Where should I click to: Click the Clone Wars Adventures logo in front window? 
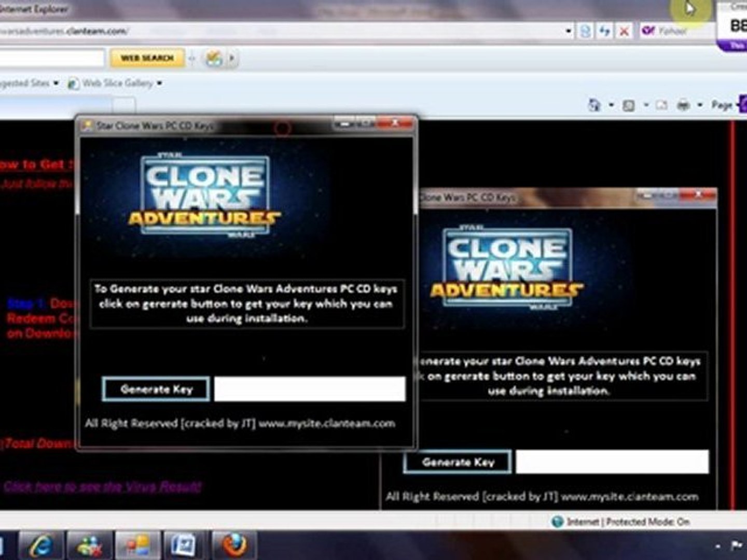coord(204,195)
